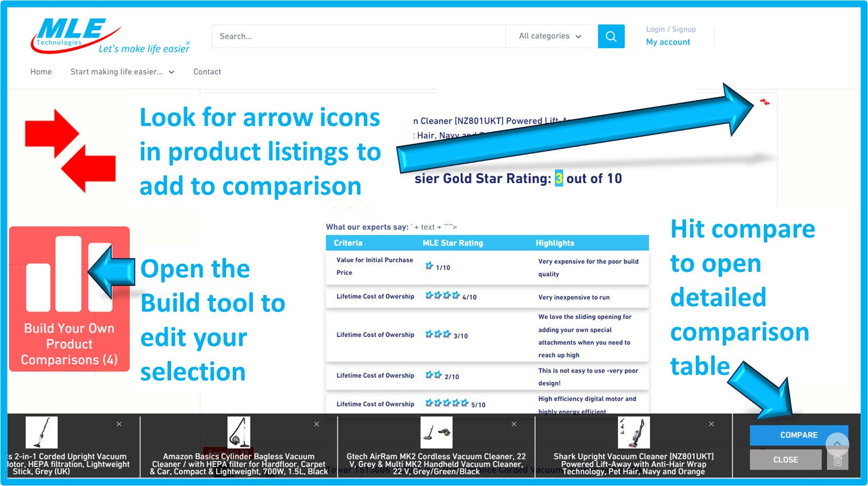Open Build Your Own Product Comparisons tool
Viewport: 868px width, 486px height.
point(69,299)
